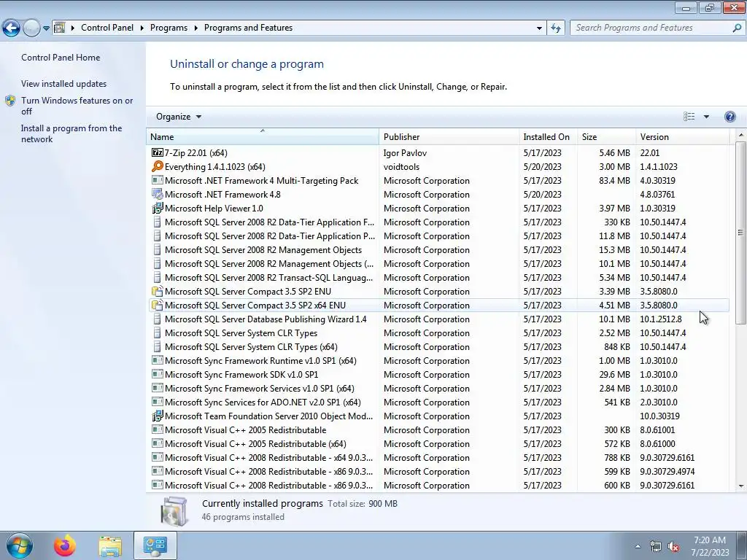Sort by the Size column header
The height and width of the screenshot is (560, 747).
tap(606, 136)
